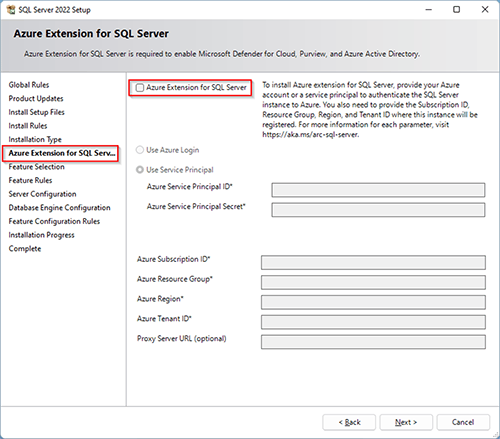Return to previous page with Back button
The height and width of the screenshot is (439, 500).
(349, 422)
